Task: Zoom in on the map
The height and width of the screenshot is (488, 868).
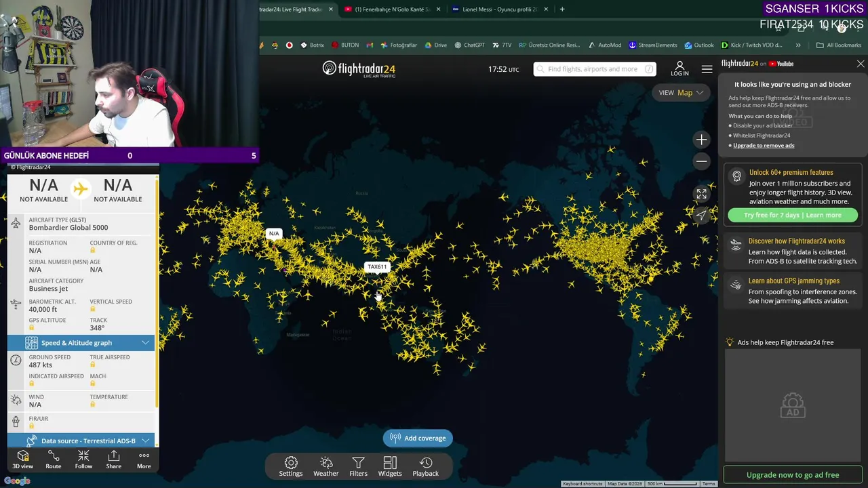Action: [701, 140]
